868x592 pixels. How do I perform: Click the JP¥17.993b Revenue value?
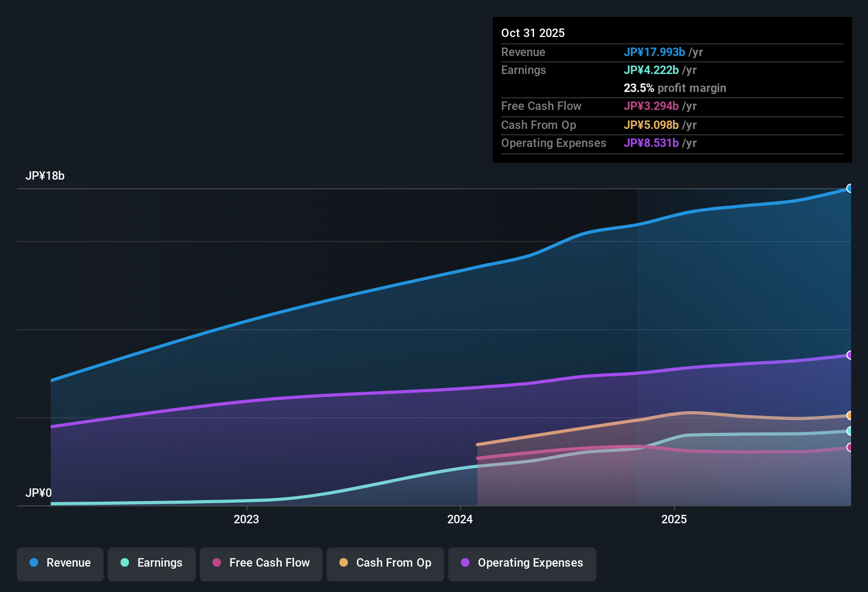point(655,52)
